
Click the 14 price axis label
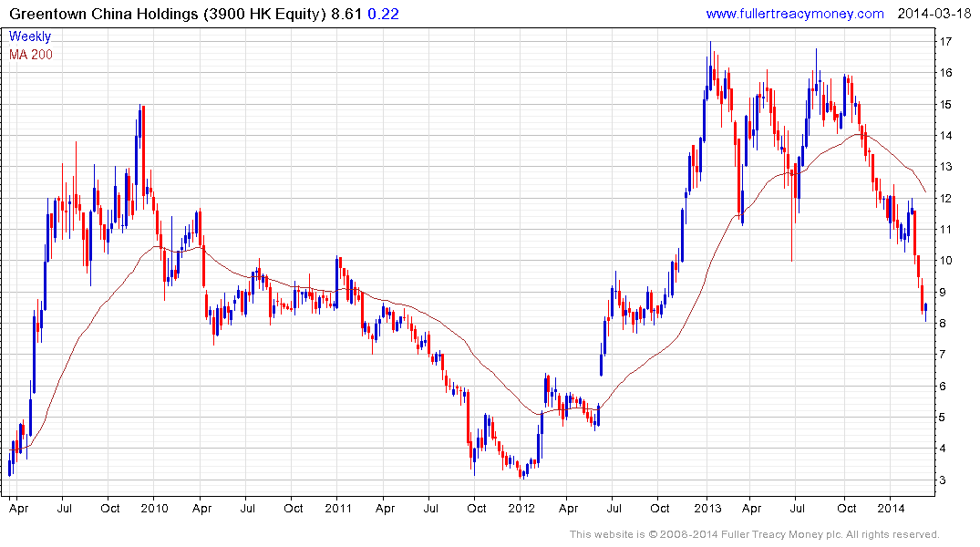tap(945, 136)
